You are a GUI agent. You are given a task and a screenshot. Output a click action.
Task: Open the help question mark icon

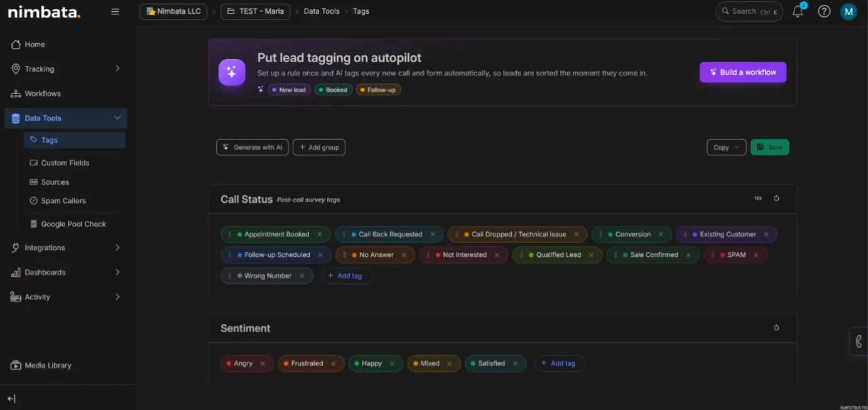pos(824,11)
